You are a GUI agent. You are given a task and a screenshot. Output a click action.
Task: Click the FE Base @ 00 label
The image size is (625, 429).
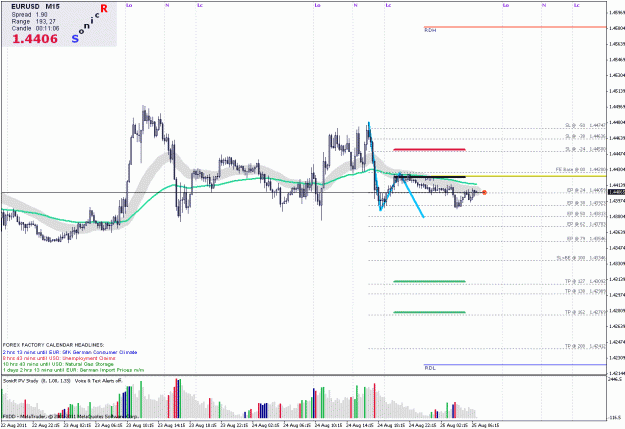[581, 169]
